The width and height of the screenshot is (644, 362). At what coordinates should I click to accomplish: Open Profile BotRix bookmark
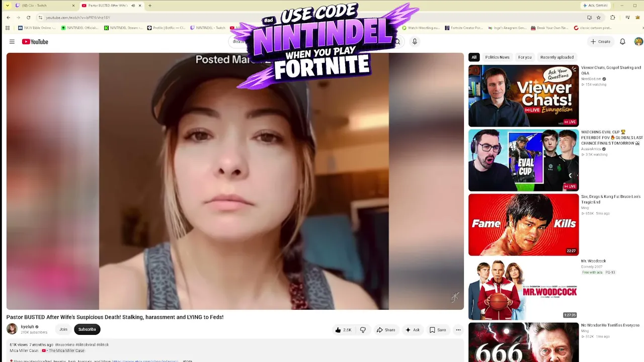pos(167,28)
